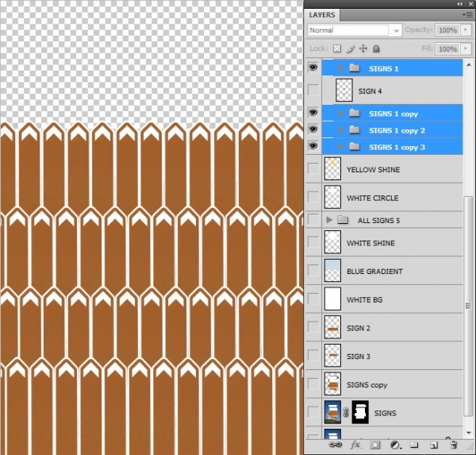
Task: Expand the SIGNS 1 group
Action: click(x=340, y=68)
